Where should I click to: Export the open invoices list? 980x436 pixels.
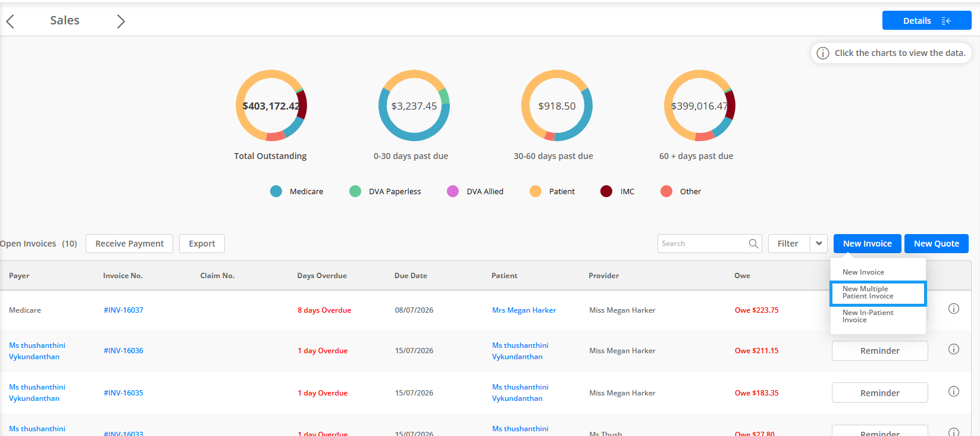[x=202, y=244]
